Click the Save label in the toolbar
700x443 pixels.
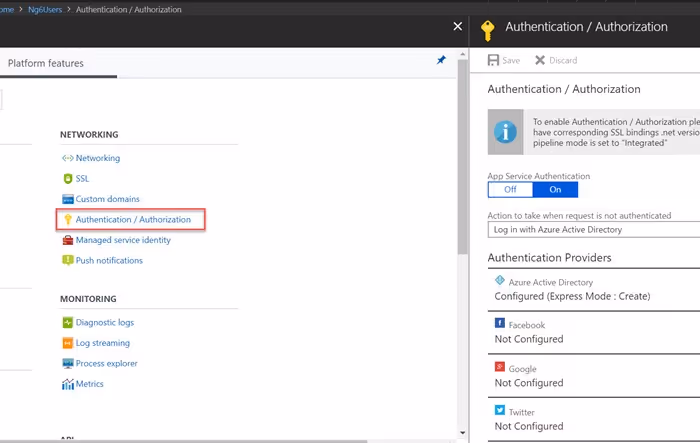[x=511, y=60]
